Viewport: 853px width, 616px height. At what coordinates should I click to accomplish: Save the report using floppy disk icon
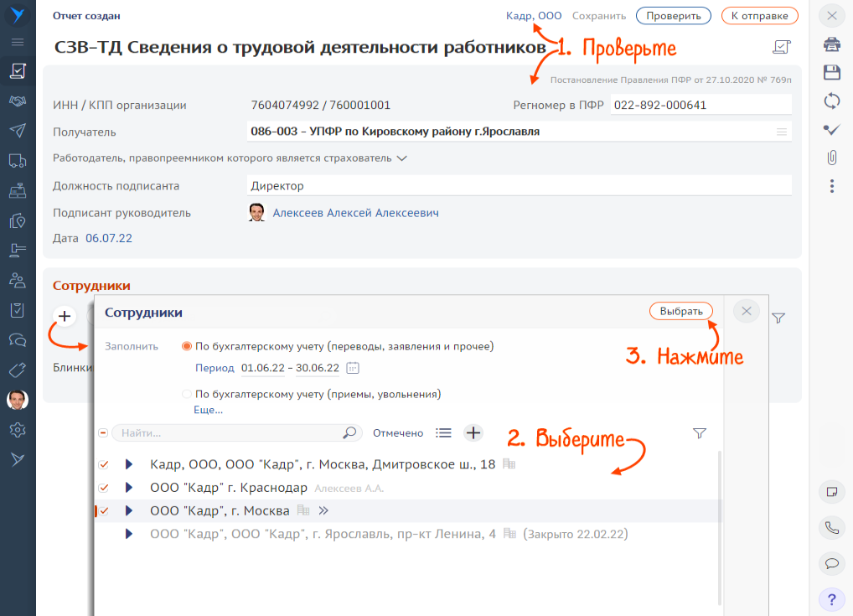[x=831, y=73]
